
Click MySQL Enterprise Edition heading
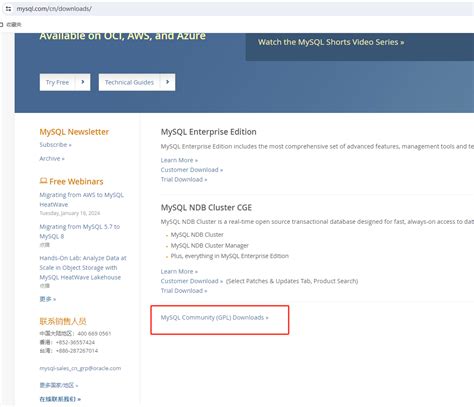(209, 132)
